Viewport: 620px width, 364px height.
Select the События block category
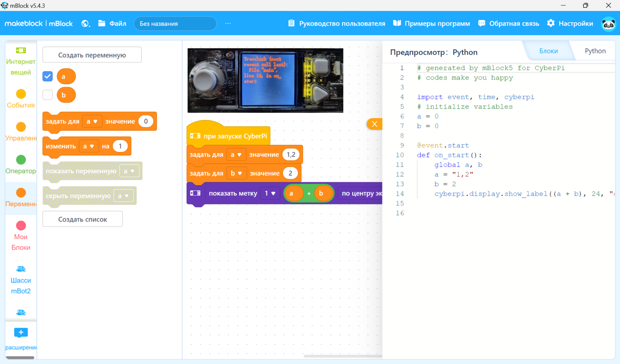point(21,99)
